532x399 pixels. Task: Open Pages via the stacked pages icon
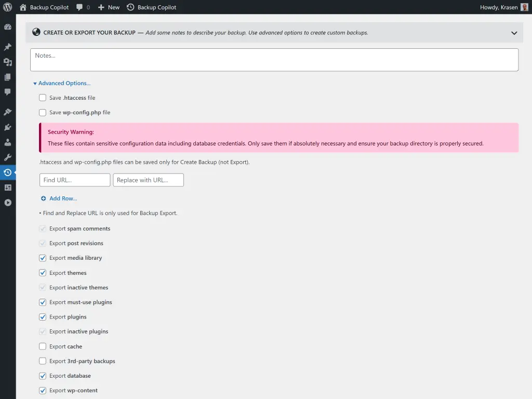pos(8,76)
